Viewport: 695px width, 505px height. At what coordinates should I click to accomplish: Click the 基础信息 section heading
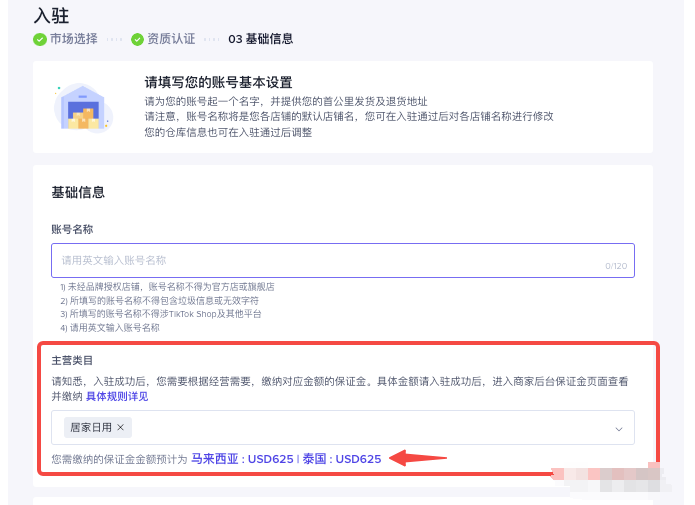78,192
